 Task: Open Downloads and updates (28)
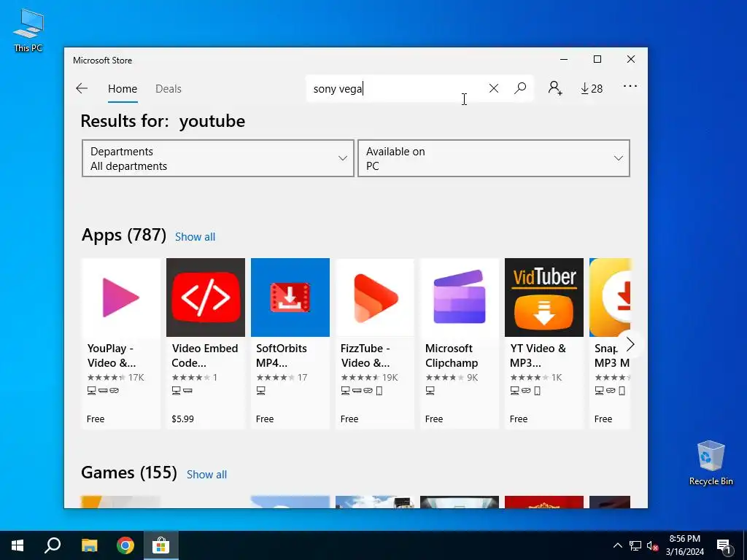point(591,88)
